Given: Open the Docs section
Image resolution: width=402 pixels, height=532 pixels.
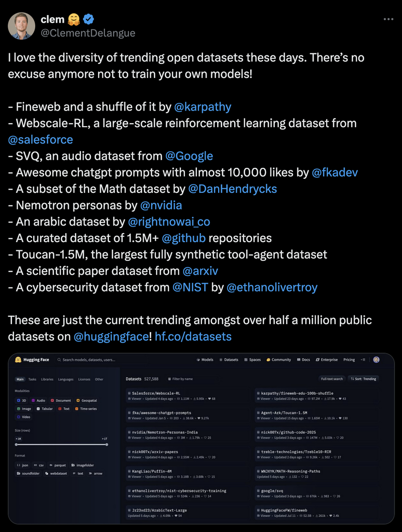Looking at the screenshot, I should click(x=305, y=360).
